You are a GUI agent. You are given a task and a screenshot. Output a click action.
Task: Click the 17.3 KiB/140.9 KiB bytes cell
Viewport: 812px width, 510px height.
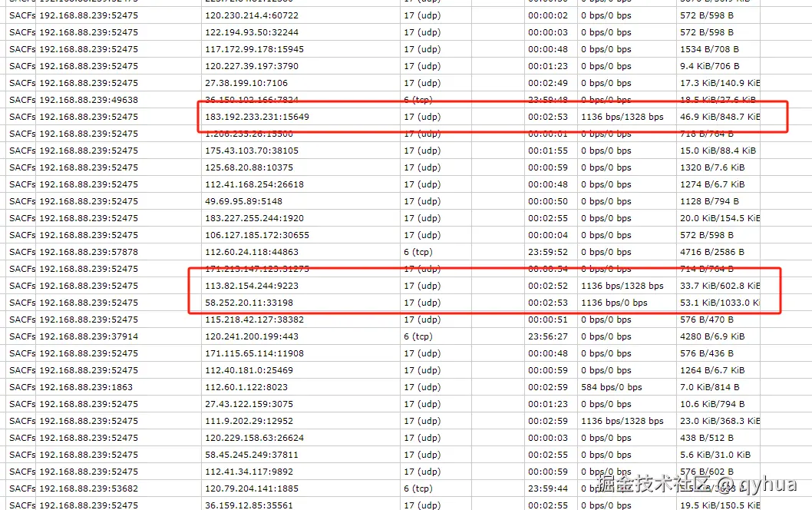[720, 83]
